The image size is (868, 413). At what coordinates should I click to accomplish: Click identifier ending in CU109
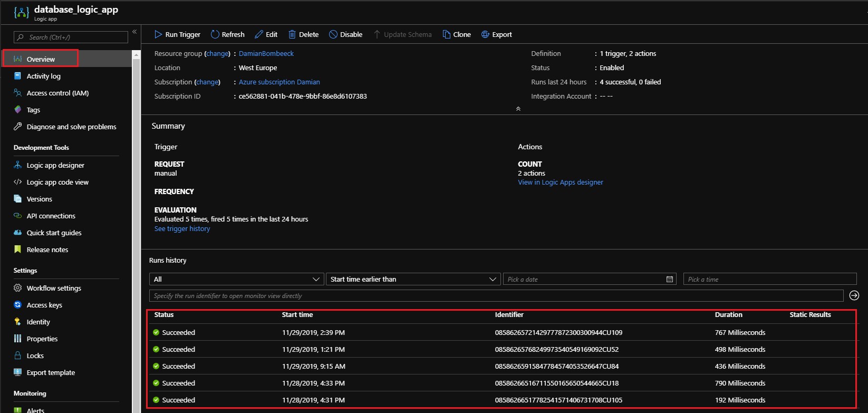tap(558, 332)
